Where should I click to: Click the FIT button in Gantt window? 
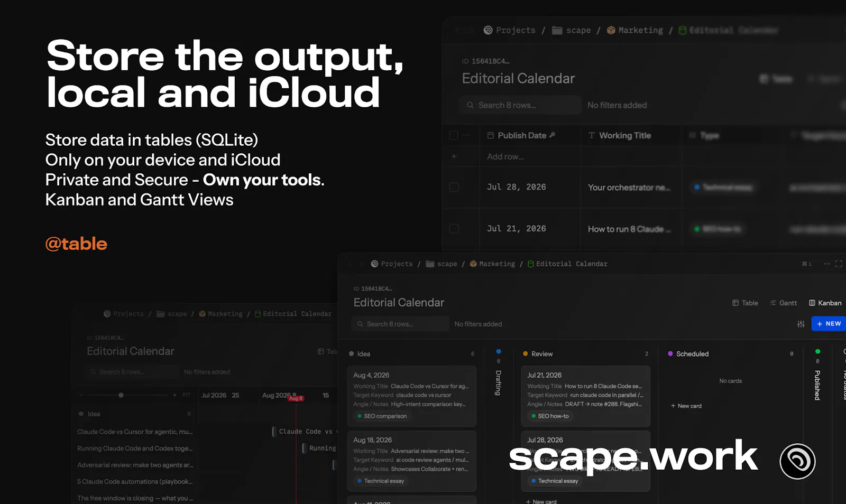186,395
